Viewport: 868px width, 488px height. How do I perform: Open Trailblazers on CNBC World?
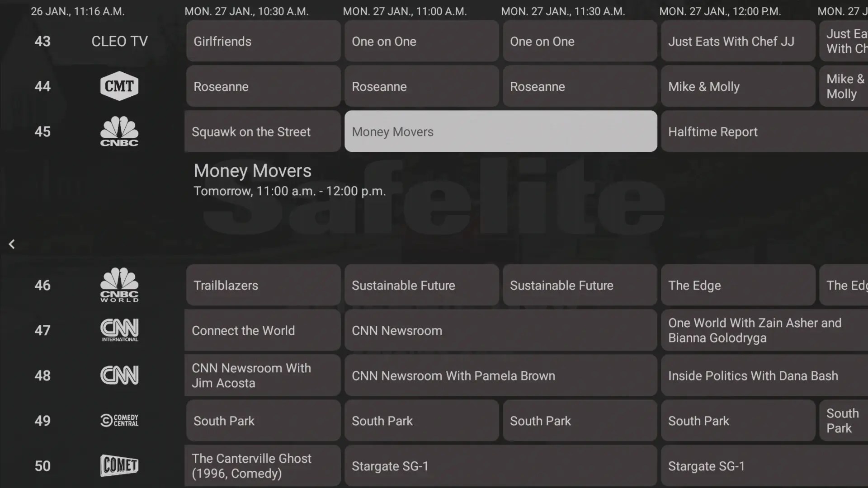264,285
